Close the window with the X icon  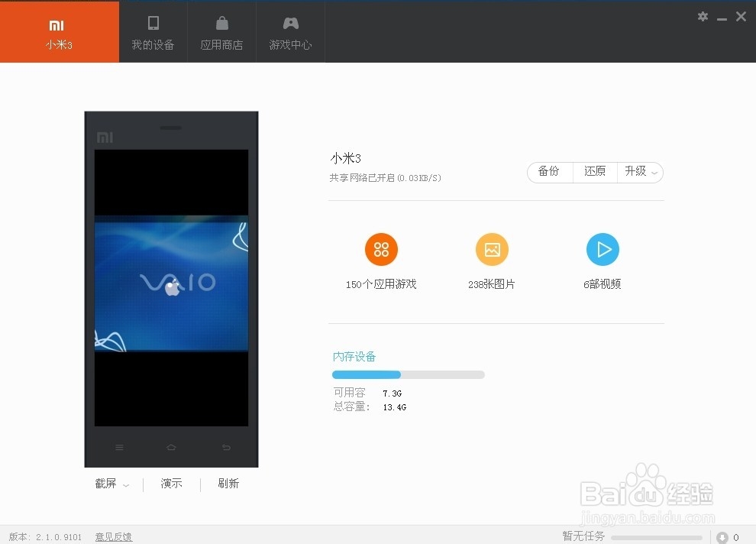pyautogui.click(x=741, y=16)
